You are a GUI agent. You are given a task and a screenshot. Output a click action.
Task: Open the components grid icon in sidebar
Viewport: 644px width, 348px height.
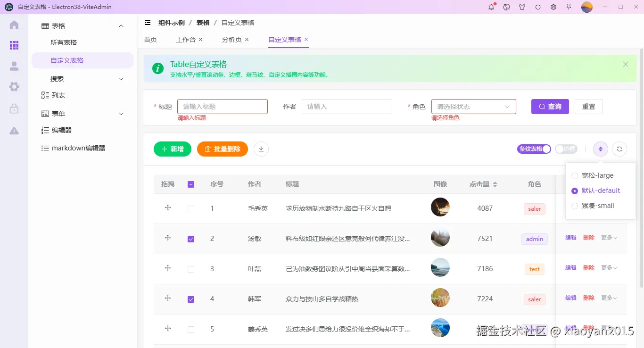(14, 45)
